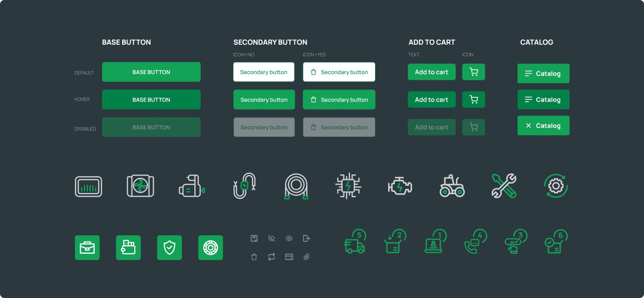Click the BASE BUTTON section heading

tap(126, 42)
